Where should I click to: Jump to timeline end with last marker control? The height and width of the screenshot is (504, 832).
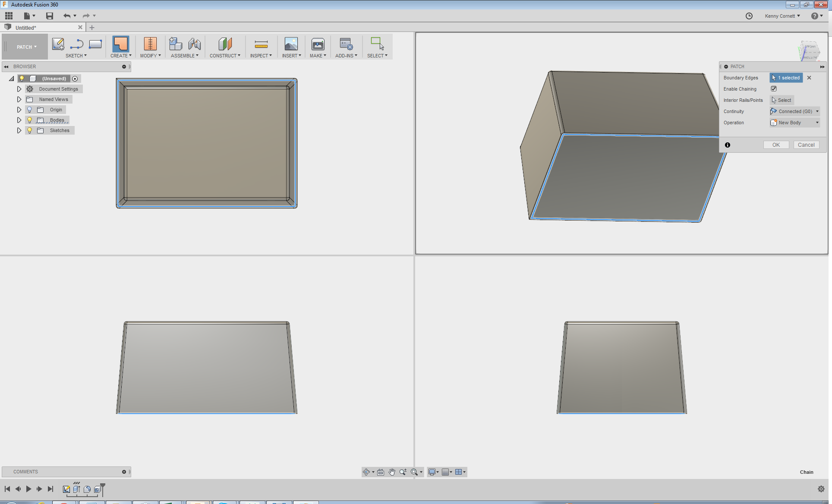click(50, 488)
